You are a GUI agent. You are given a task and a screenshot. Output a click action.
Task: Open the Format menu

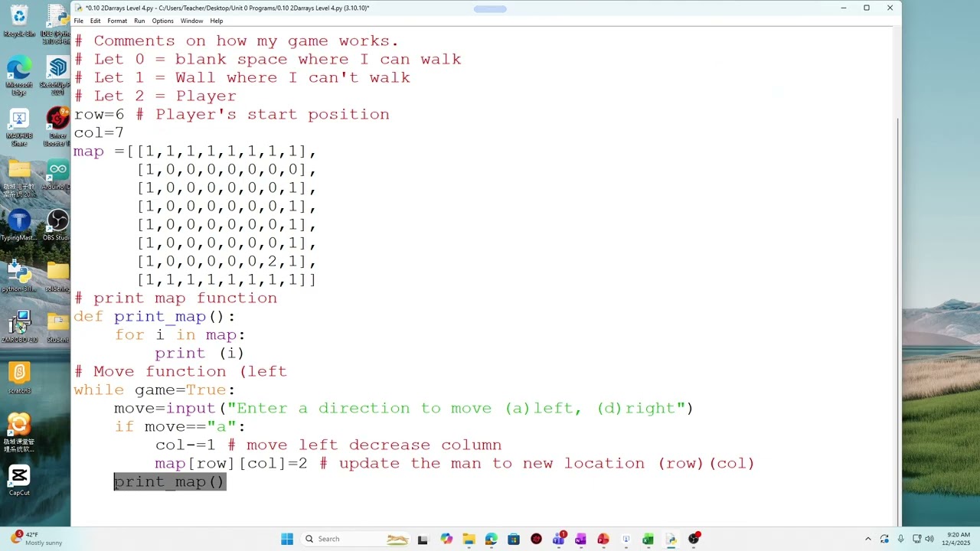[x=117, y=21]
